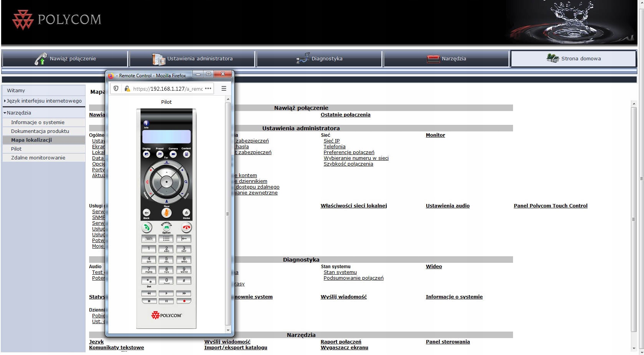This screenshot has height=355, width=644.
Task: Expand Język interfejsu internetowego in sidebar
Action: [44, 101]
